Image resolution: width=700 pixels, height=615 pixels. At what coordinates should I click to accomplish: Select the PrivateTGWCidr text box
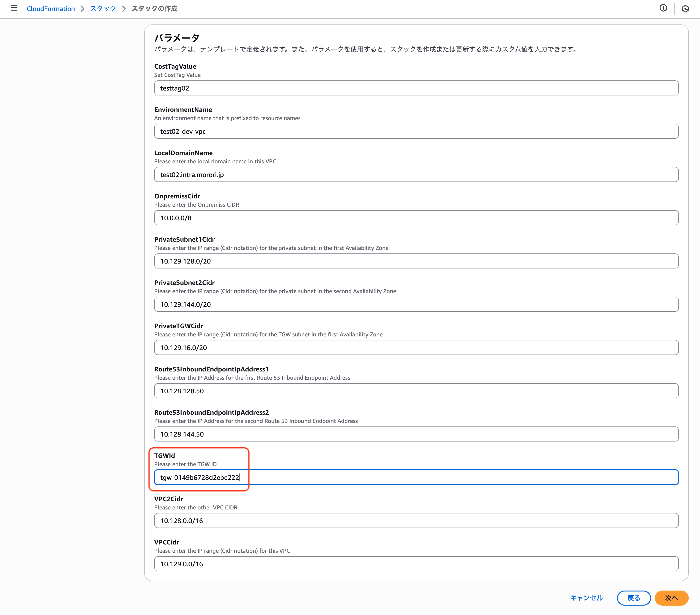[x=416, y=347]
